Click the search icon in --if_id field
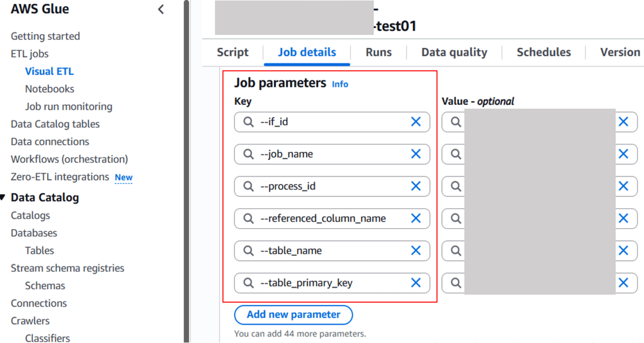The height and width of the screenshot is (343, 644). pos(249,122)
